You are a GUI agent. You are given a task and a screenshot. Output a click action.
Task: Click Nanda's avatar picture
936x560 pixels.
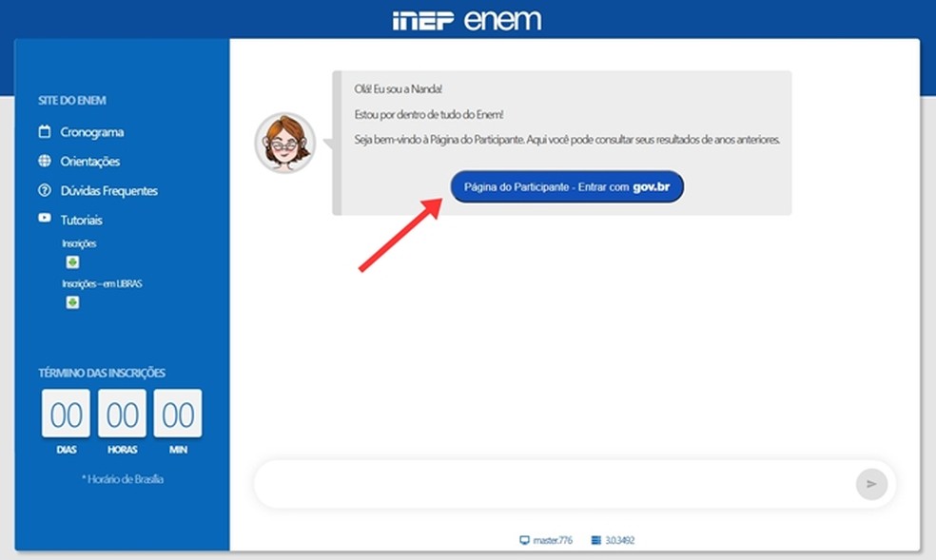284,143
